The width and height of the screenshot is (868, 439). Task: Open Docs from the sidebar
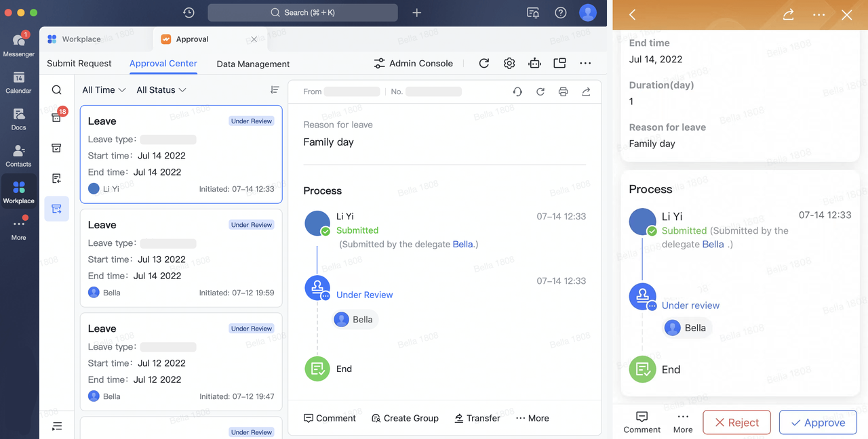18,119
